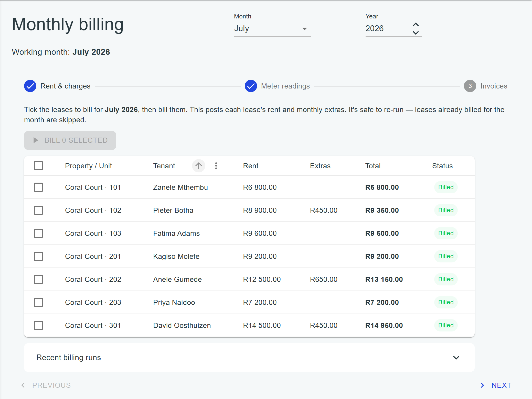The height and width of the screenshot is (399, 532).
Task: Tick the checkbox for Coral Court 101
Action: click(x=38, y=187)
